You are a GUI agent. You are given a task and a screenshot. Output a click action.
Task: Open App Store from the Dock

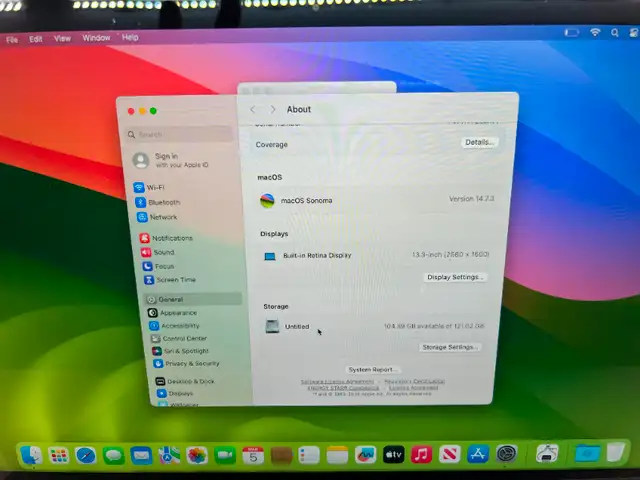[x=478, y=453]
